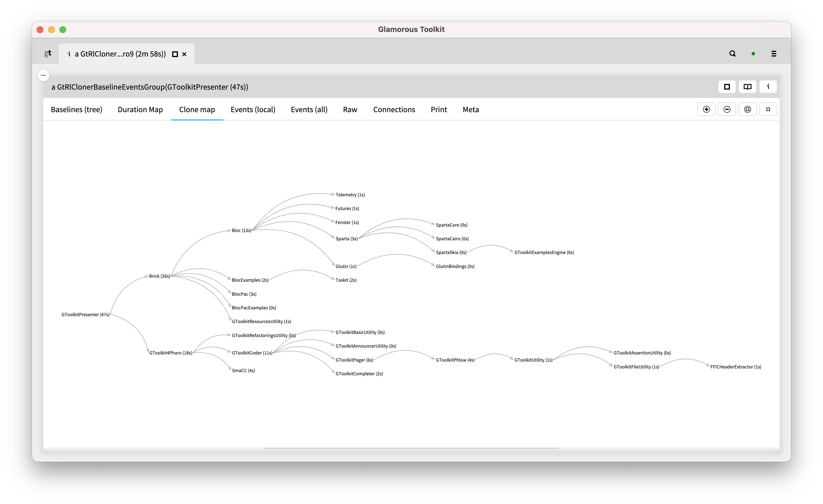Click the green status indicator
The width and height of the screenshot is (823, 504).
point(753,53)
